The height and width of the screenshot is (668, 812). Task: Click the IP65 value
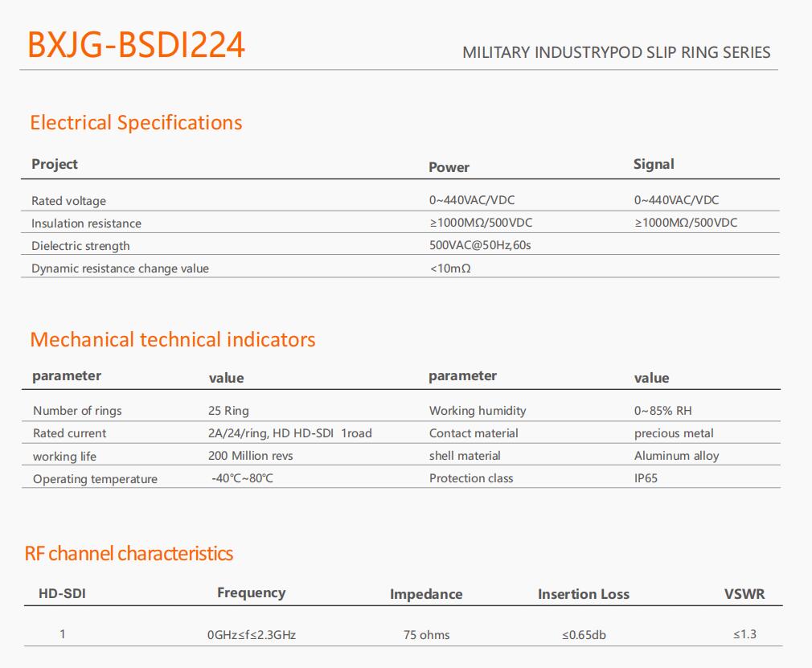coord(646,478)
